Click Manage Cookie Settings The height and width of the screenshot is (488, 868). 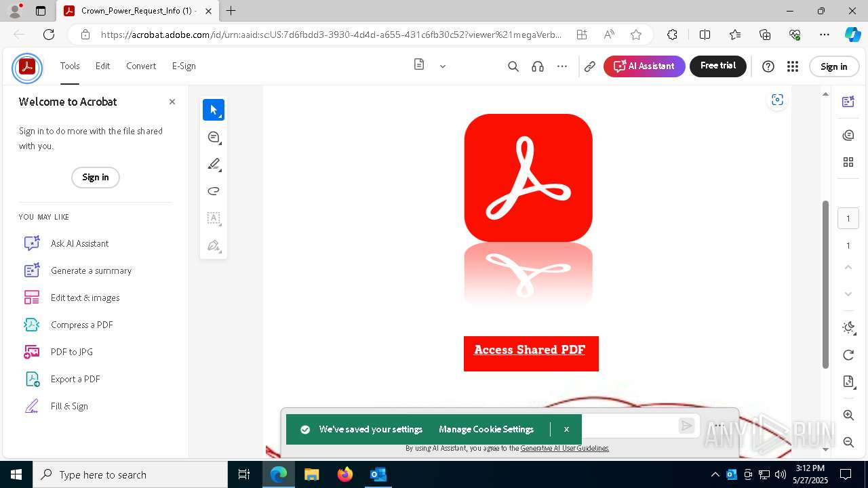click(486, 429)
